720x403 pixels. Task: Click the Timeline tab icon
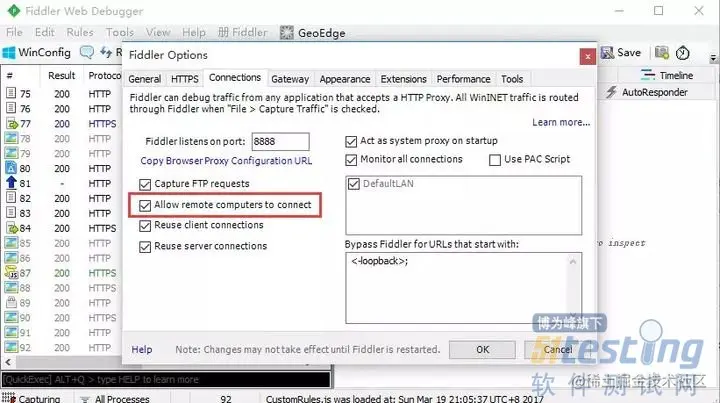coord(648,75)
